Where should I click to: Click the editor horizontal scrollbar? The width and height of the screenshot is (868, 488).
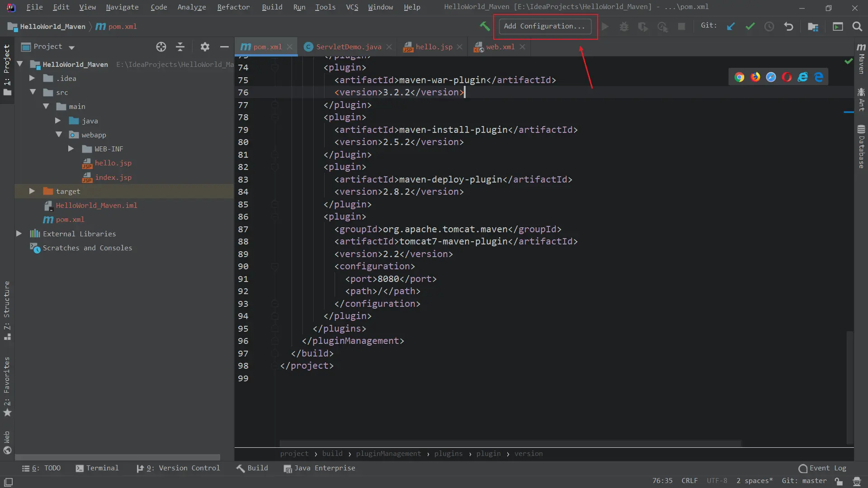pos(510,443)
